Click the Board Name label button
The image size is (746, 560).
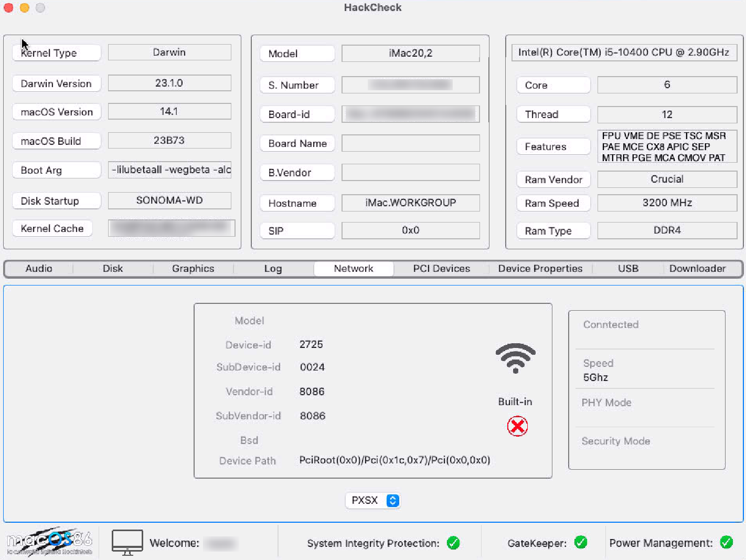tap(297, 143)
